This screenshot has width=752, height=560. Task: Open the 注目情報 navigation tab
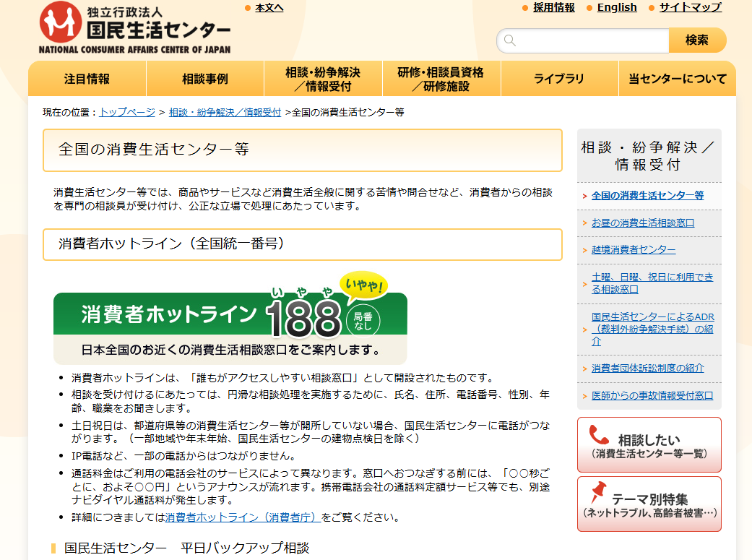click(x=87, y=79)
